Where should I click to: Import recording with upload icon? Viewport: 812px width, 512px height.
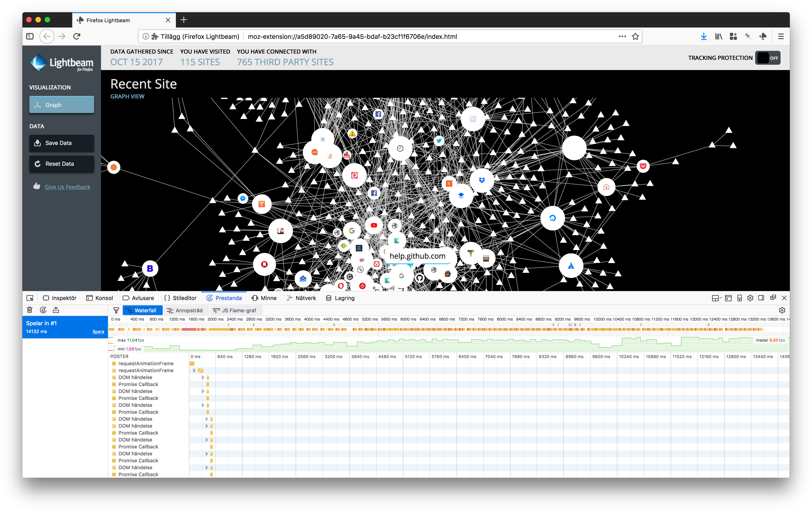click(x=56, y=310)
